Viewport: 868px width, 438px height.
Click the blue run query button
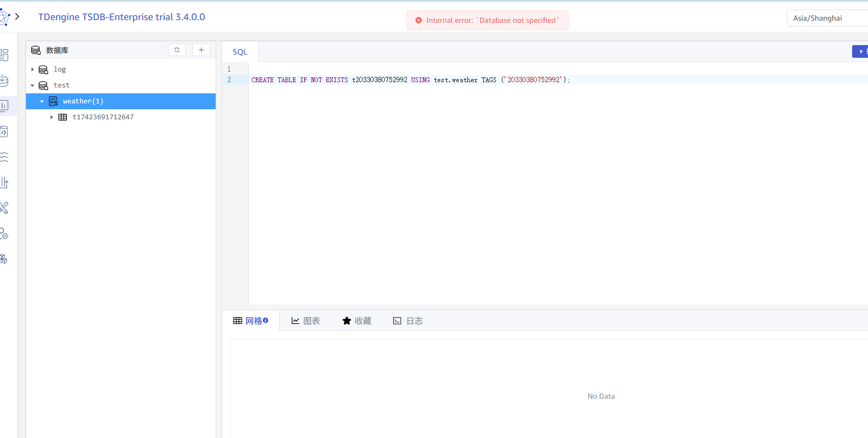(861, 51)
